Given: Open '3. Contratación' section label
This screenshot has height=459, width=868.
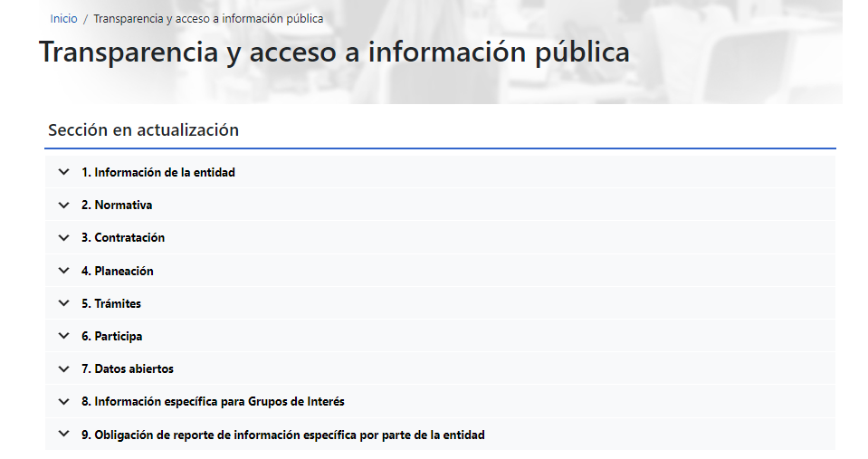Looking at the screenshot, I should tap(123, 237).
